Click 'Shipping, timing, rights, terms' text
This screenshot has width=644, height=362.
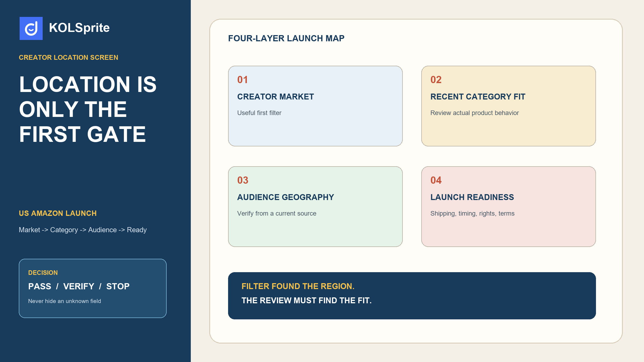pos(472,213)
